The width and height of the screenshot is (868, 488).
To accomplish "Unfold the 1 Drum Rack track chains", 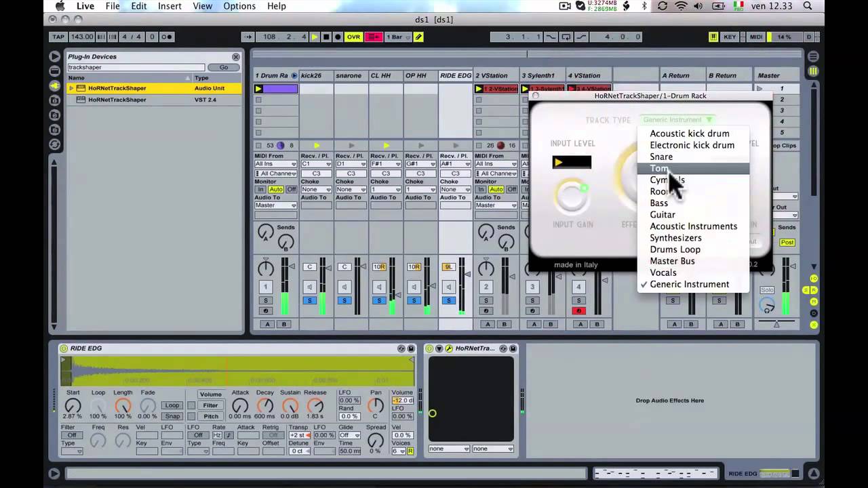I will tap(294, 75).
